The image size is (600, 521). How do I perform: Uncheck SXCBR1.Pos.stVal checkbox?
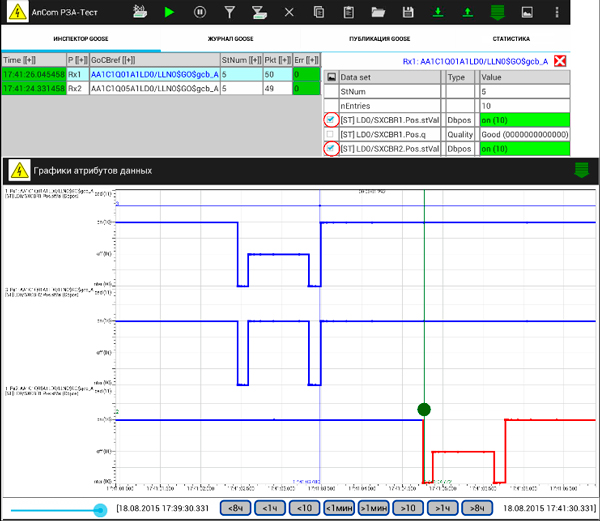point(331,119)
